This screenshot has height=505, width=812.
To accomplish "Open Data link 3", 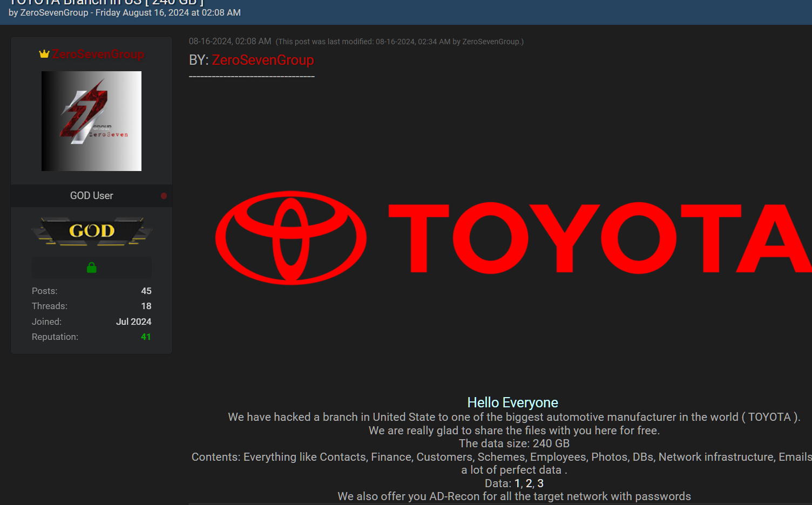I will click(x=540, y=483).
